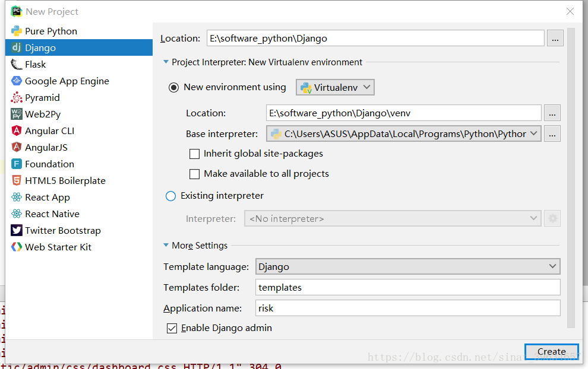Select Existing interpreter radio button
This screenshot has width=588, height=369.
170,196
